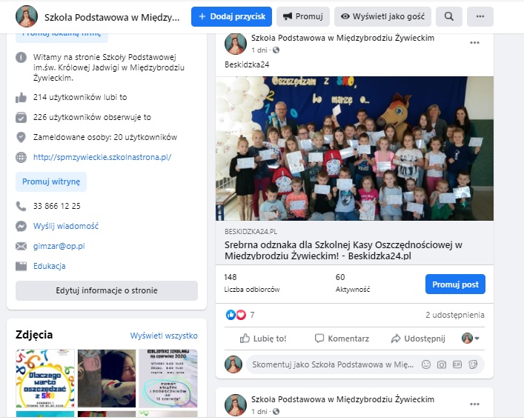Click the Promuj megaphone button
The width and height of the screenshot is (524, 420).
tap(303, 17)
